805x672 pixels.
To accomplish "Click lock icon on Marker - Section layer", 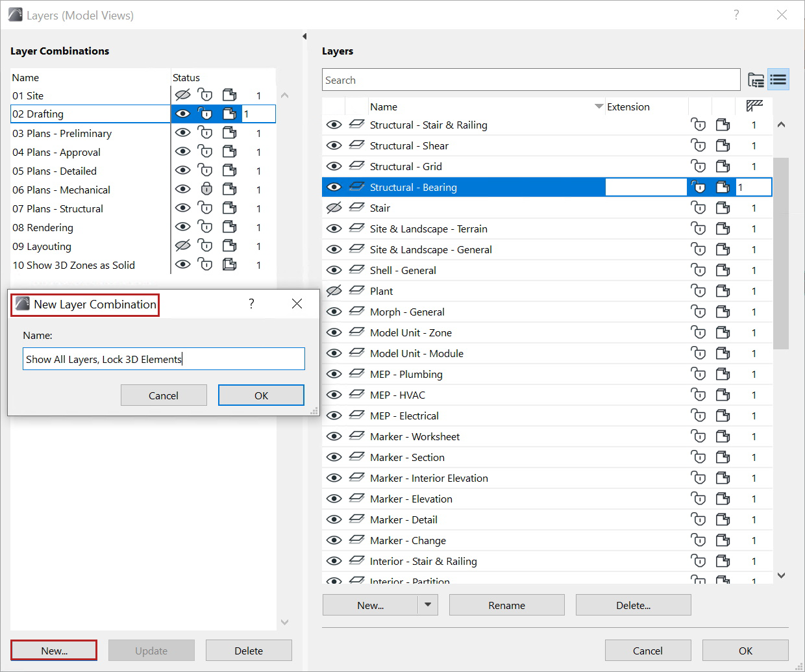I will 699,457.
